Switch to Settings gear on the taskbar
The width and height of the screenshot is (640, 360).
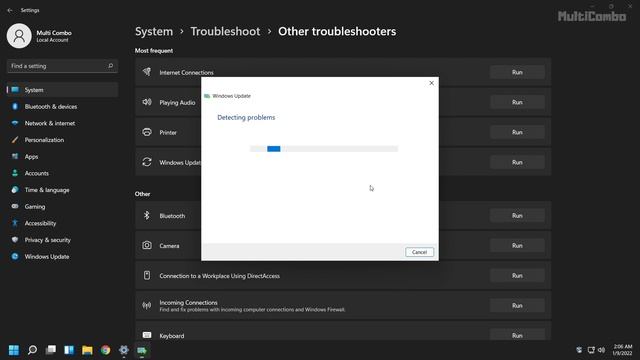[124, 350]
